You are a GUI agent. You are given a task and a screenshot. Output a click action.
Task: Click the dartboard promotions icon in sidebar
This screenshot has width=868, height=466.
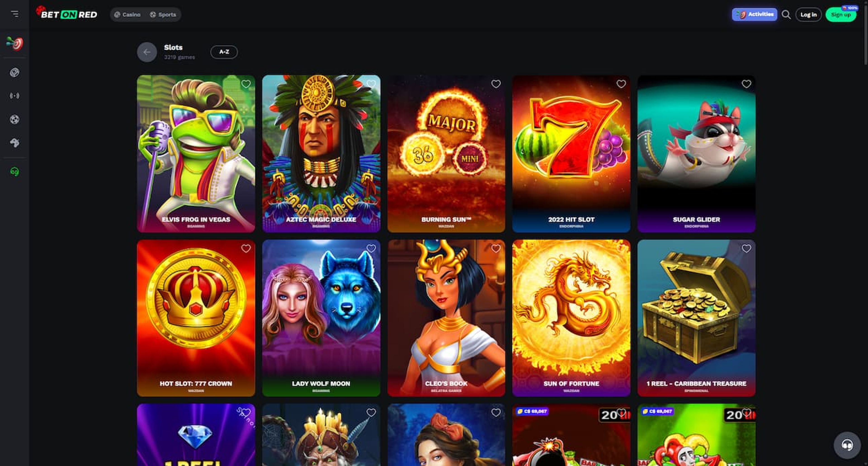click(x=14, y=43)
